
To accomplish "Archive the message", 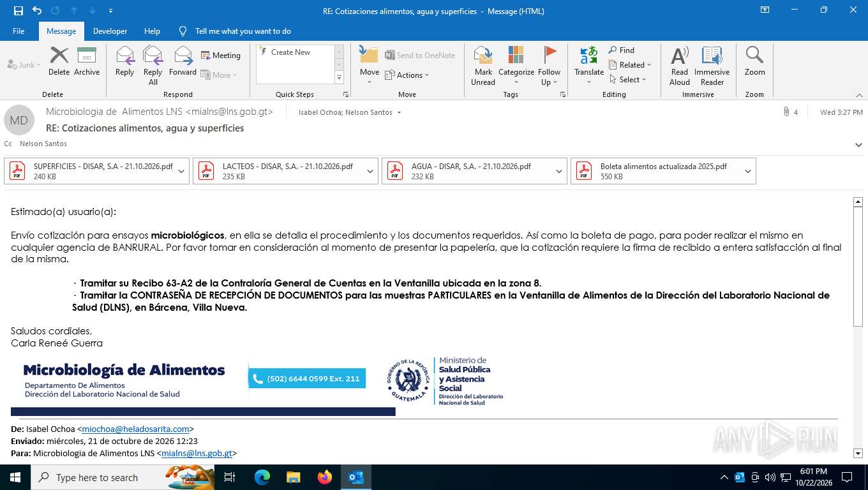I will (x=87, y=61).
